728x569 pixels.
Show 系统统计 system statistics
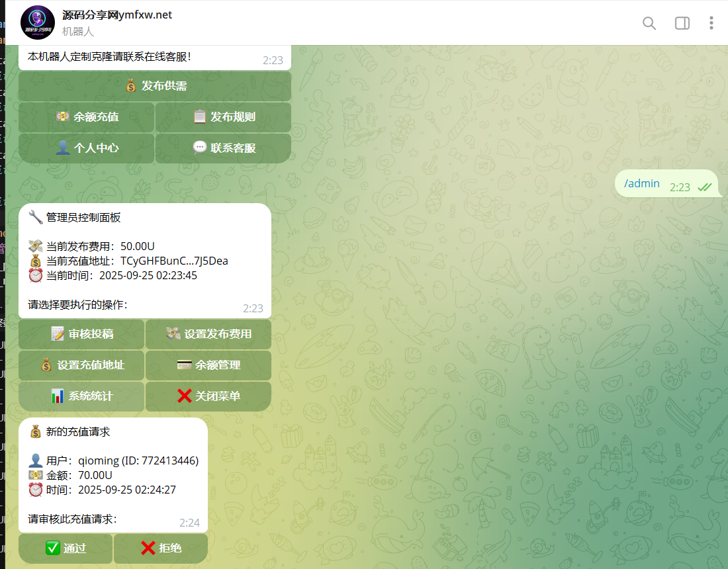(x=81, y=396)
